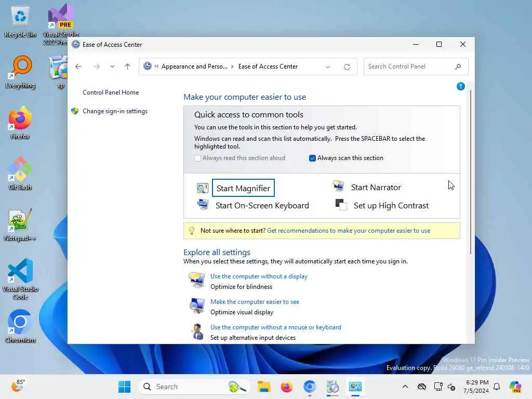Uncheck Always scan this section
The height and width of the screenshot is (399, 532).
coord(312,158)
